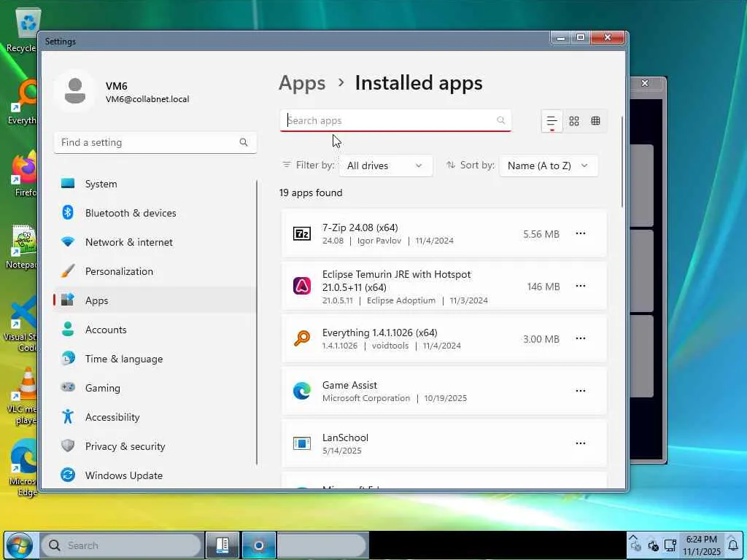Click the 7-Zip app icon
This screenshot has width=747, height=560.
(x=301, y=233)
